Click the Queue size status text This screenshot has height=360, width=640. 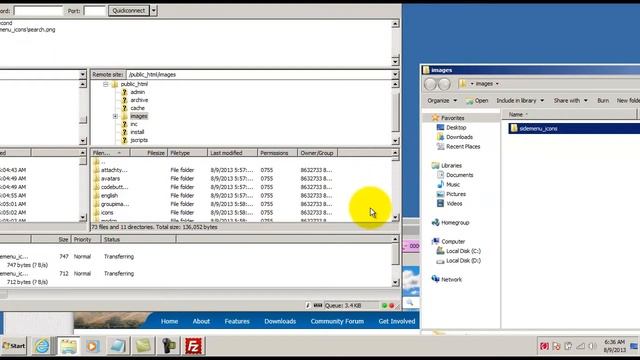pos(343,305)
